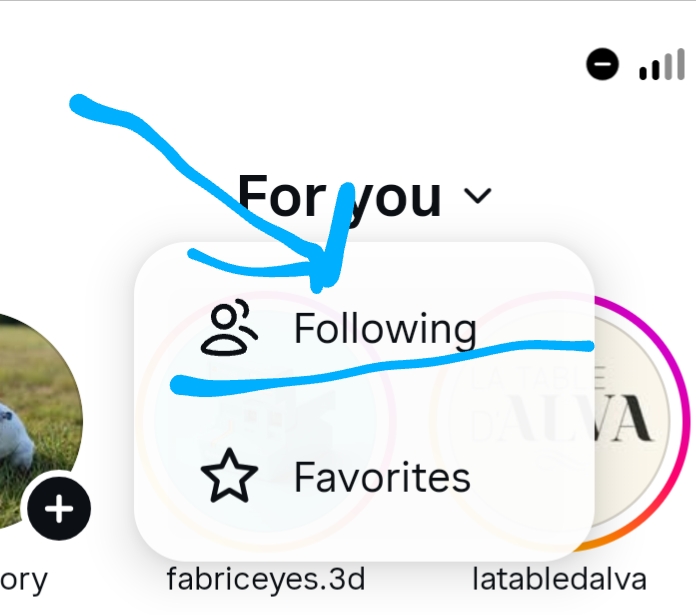Choose the Favorites feed option text
This screenshot has height=615, width=696.
coord(382,477)
